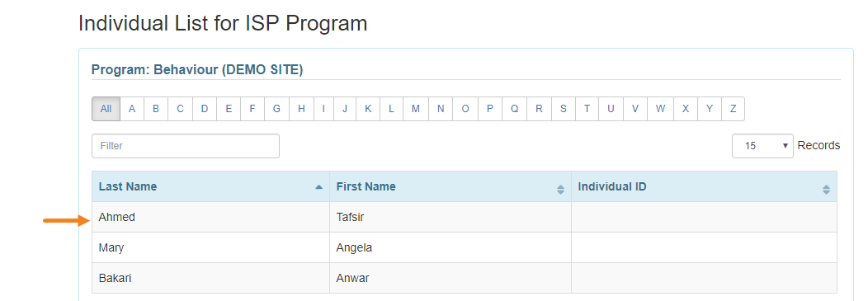Click the Last Name header text

pyautogui.click(x=127, y=186)
